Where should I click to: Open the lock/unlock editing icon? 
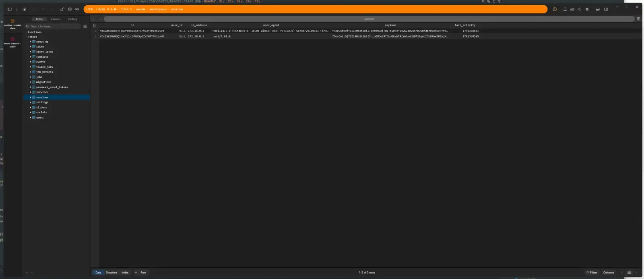(x=62, y=9)
